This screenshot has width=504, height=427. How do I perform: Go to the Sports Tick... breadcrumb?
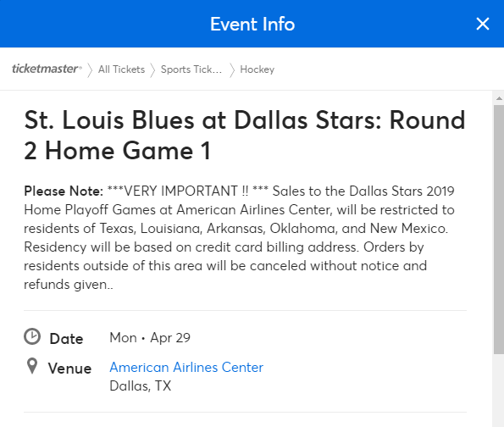click(191, 69)
